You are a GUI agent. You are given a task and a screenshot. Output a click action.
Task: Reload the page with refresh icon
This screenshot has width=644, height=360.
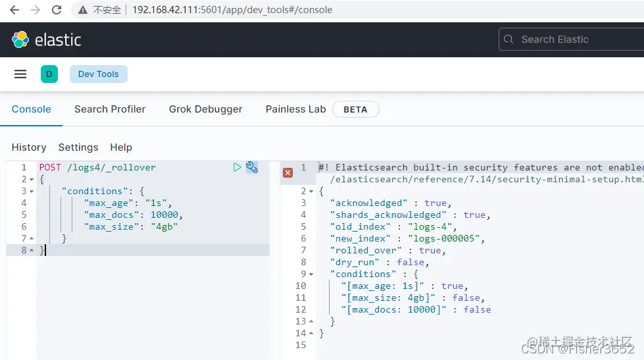57,10
